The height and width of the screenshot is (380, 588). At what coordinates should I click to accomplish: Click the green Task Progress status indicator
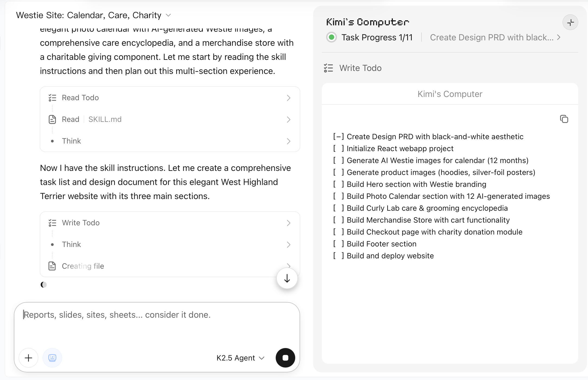coord(331,37)
